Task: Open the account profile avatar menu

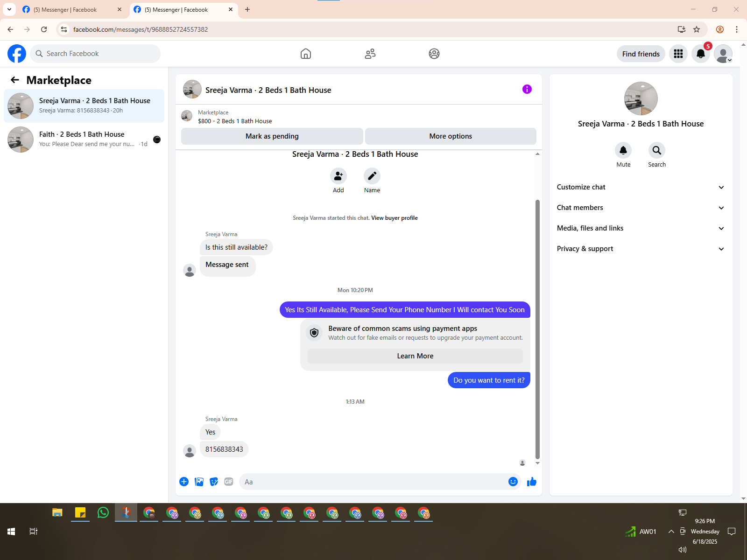Action: 723,54
